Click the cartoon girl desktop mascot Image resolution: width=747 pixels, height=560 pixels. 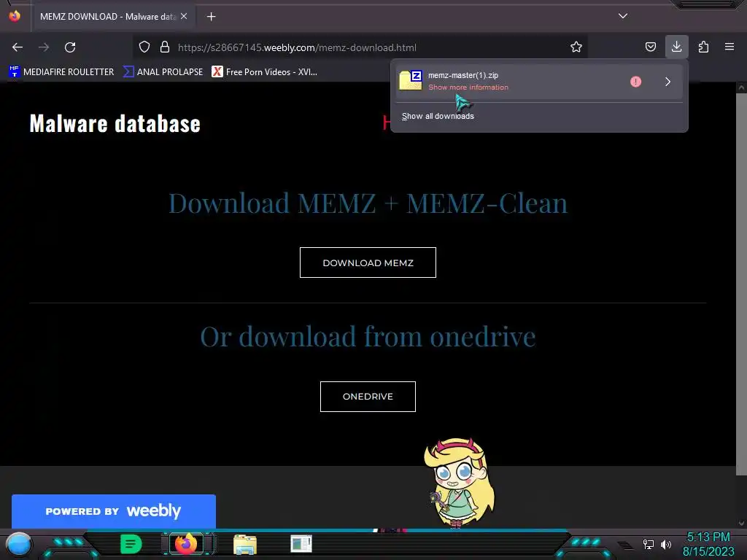pos(458,483)
